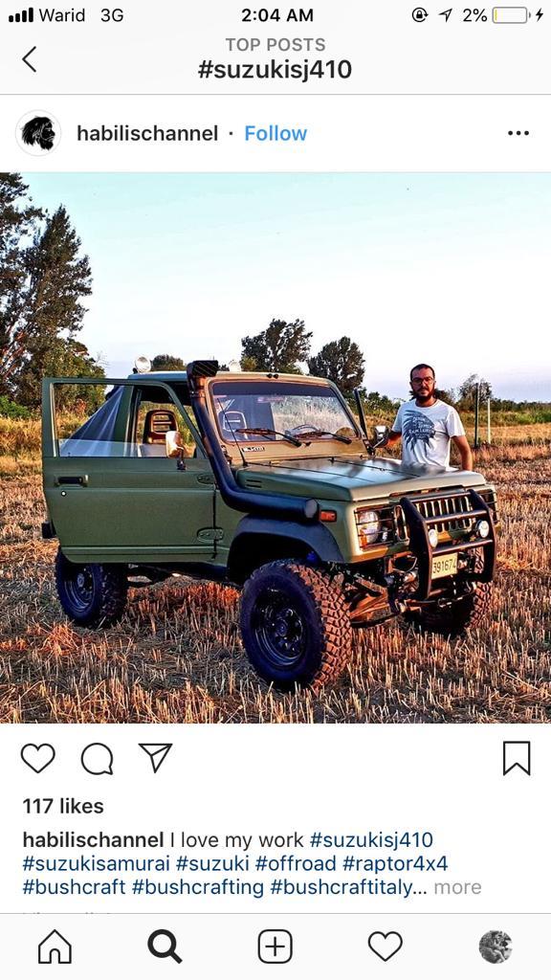Image resolution: width=551 pixels, height=980 pixels.
Task: Like the post with heart icon
Action: point(38,758)
